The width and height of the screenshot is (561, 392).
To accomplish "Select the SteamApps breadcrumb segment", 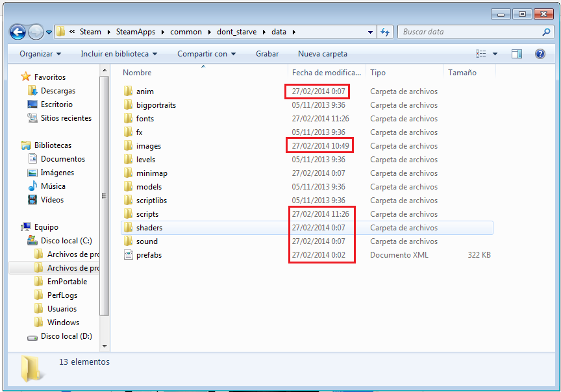I will point(136,32).
